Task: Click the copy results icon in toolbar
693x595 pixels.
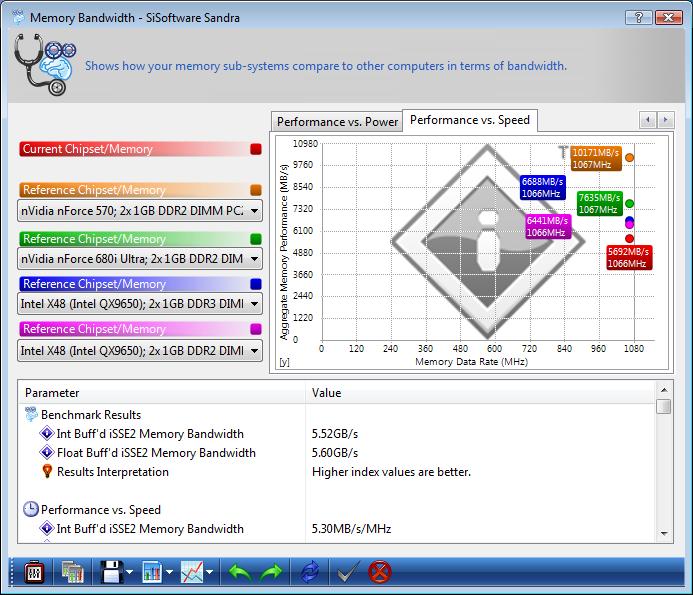Action: click(72, 572)
